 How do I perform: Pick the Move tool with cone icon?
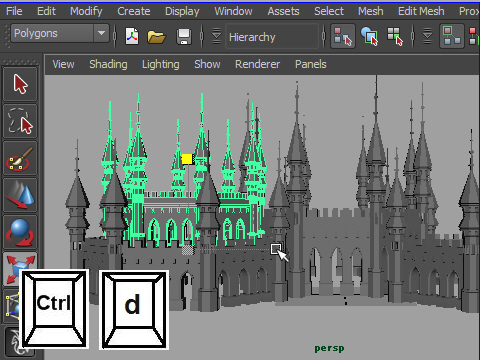tap(20, 195)
